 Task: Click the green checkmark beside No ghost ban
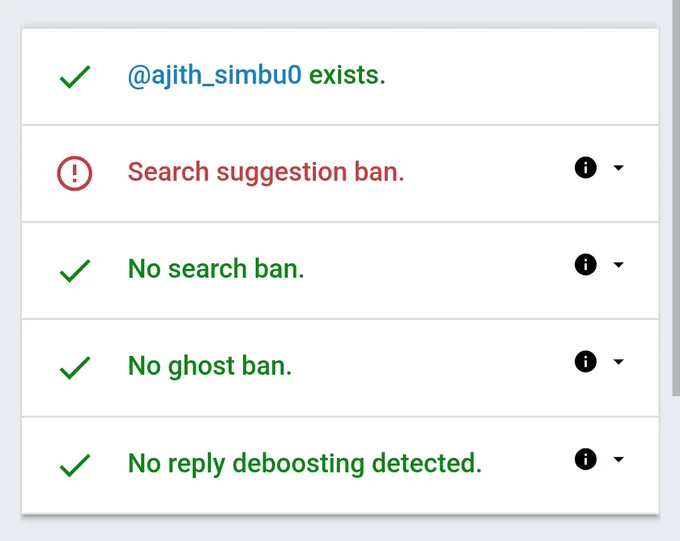75,367
